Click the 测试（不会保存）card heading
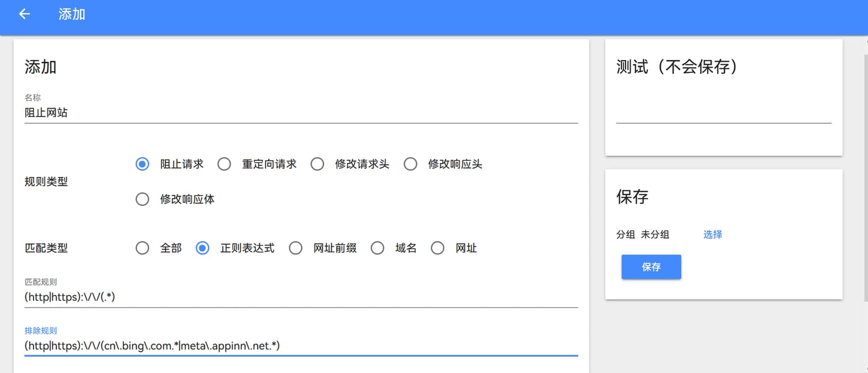 [x=677, y=67]
